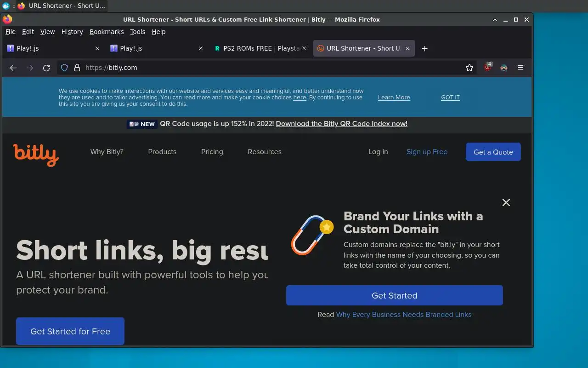The height and width of the screenshot is (368, 588).
Task: Select the URL Shortener taskbar window entry
Action: (61, 6)
